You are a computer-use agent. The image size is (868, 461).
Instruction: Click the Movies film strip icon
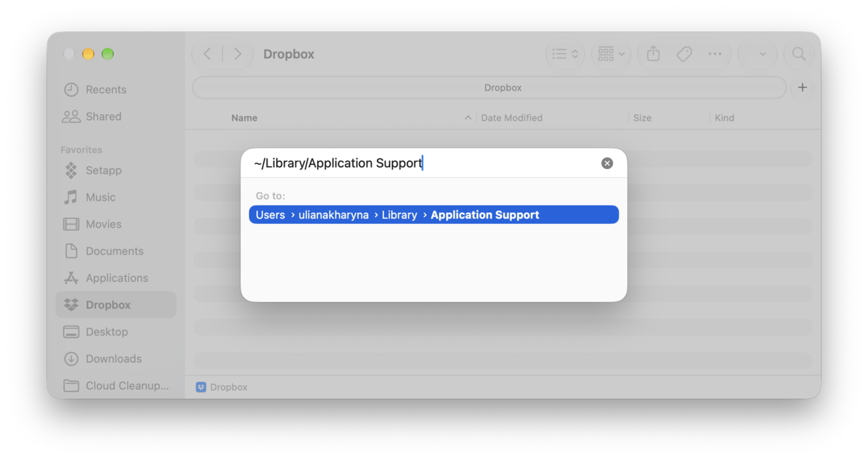(71, 224)
